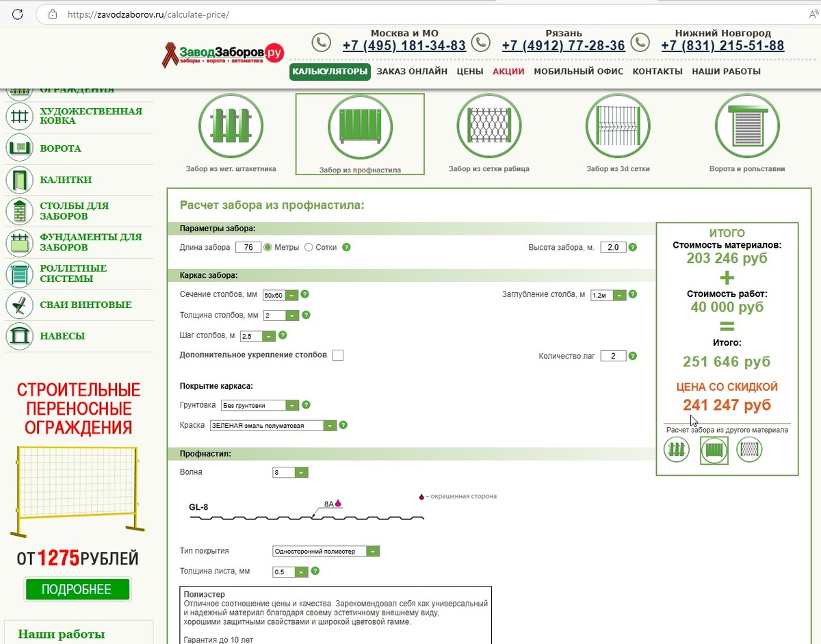Image resolution: width=821 pixels, height=644 pixels.
Task: Click the phone icon next to Нижний Новгород
Action: pyautogui.click(x=640, y=43)
